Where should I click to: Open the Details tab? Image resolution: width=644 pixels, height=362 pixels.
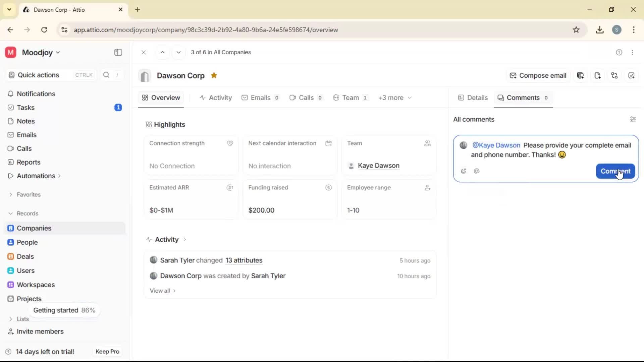tap(473, 98)
